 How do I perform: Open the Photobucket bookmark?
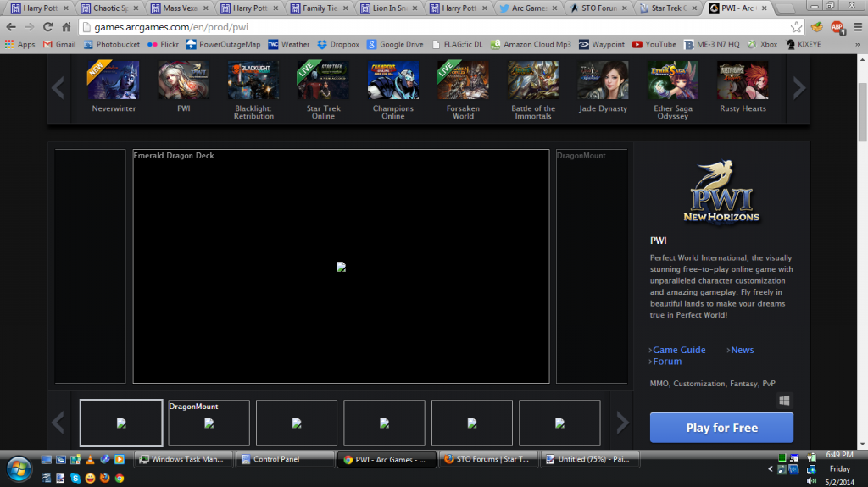tap(111, 44)
